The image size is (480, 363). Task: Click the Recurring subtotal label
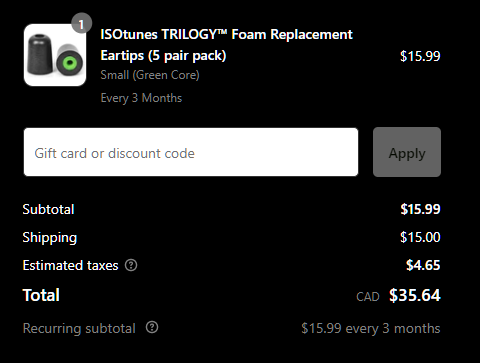79,328
